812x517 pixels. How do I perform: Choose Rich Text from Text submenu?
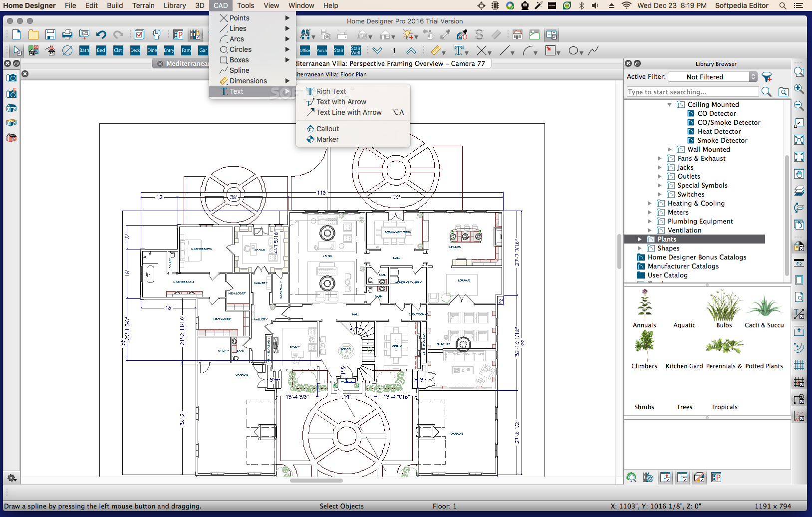click(331, 91)
